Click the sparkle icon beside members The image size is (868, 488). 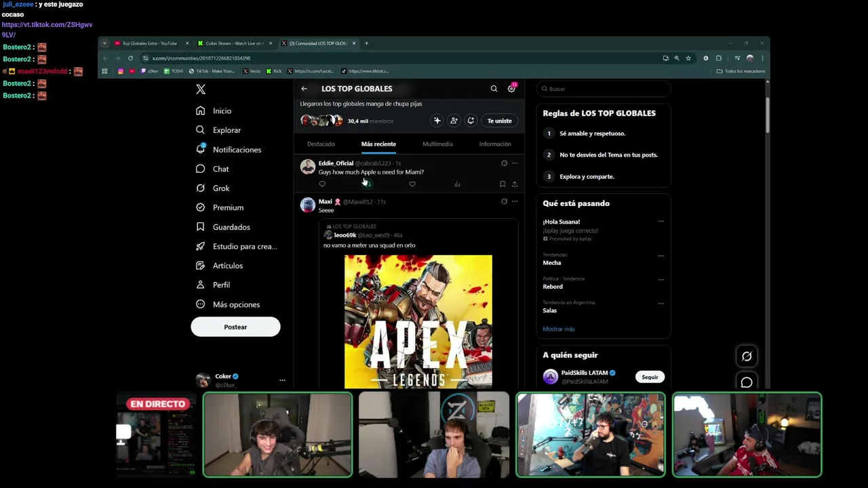pos(437,121)
